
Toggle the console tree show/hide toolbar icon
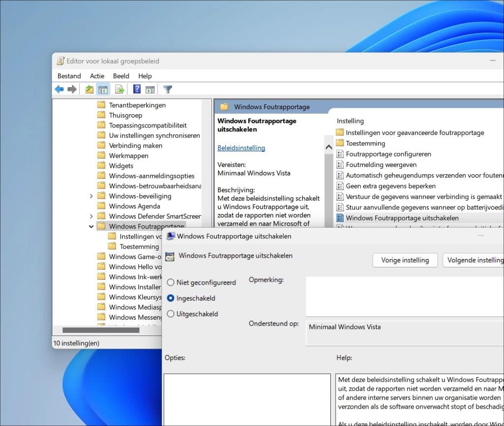[x=103, y=90]
